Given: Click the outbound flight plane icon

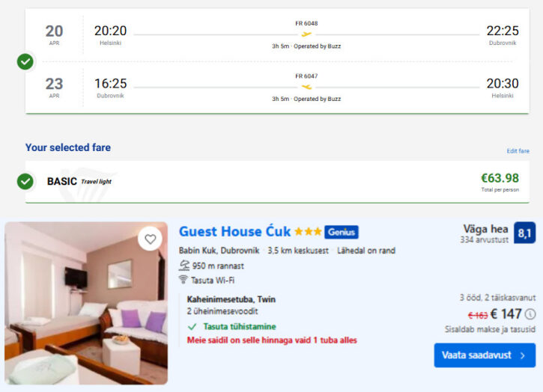Looking at the screenshot, I should pos(306,34).
